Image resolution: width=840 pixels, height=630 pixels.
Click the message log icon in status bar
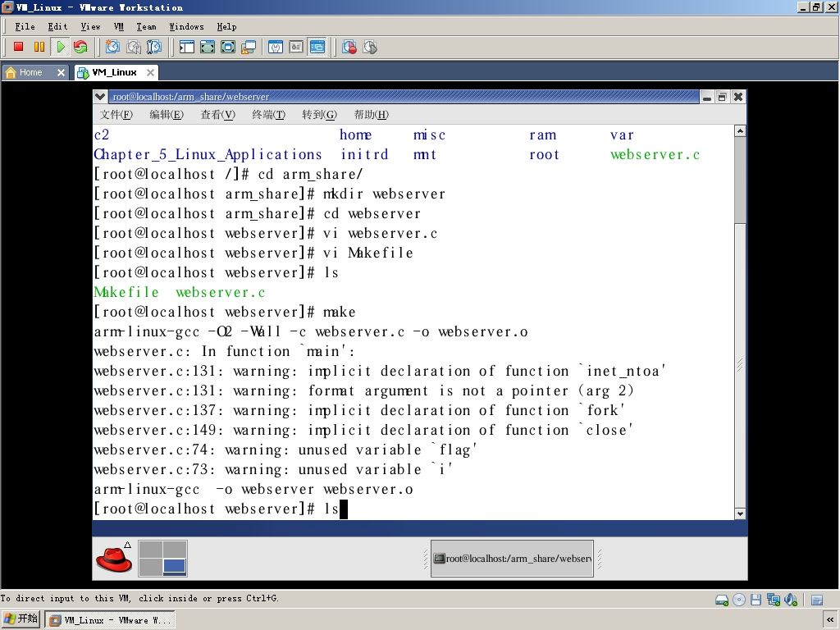click(x=817, y=600)
